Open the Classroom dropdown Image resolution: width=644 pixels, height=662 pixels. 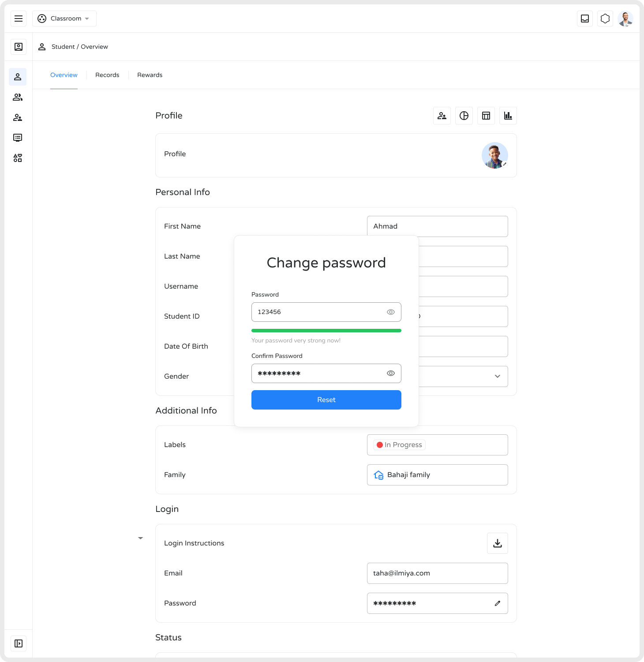pos(64,19)
